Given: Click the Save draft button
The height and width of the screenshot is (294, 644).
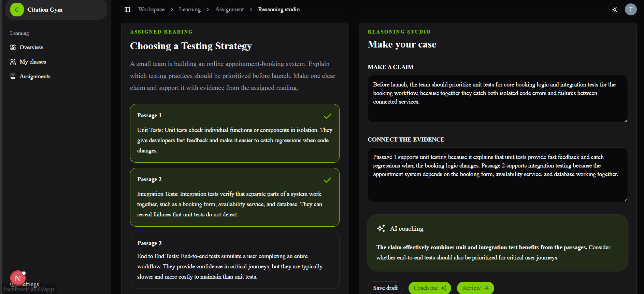Looking at the screenshot, I should 385,288.
